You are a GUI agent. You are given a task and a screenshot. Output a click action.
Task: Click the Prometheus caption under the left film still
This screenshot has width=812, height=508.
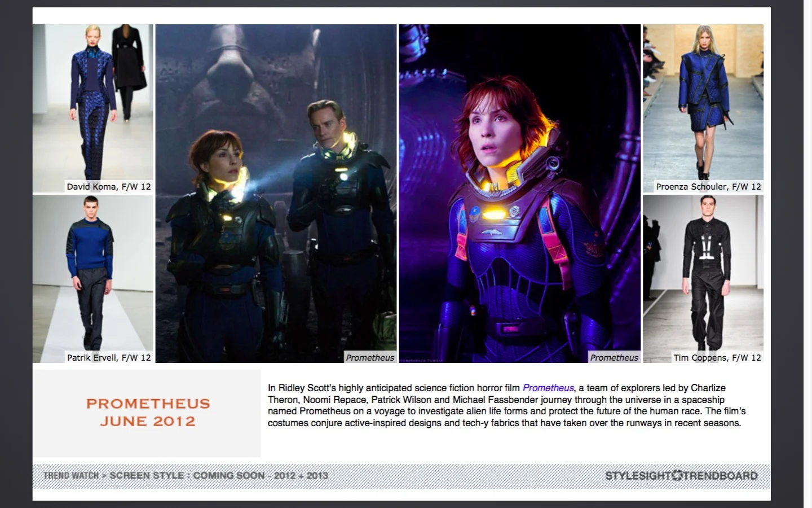point(370,357)
